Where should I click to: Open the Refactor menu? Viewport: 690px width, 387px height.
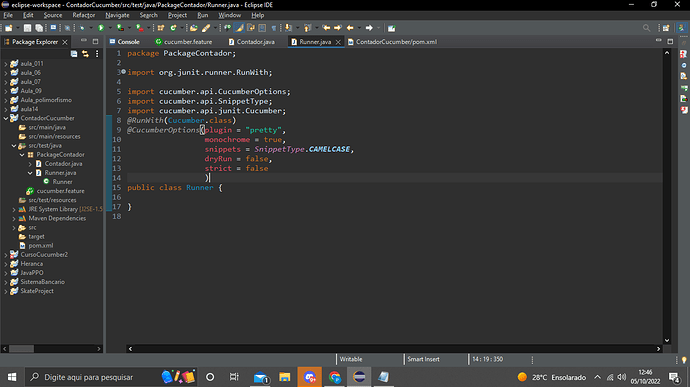coord(84,15)
